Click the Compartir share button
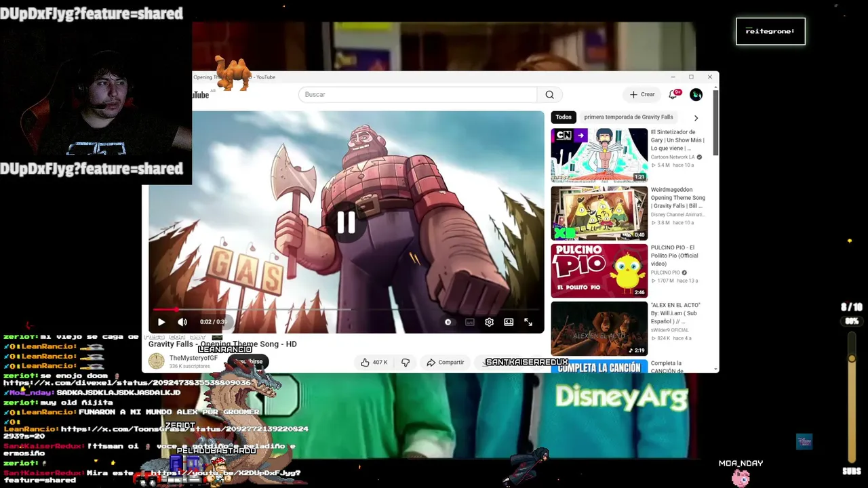 [446, 363]
